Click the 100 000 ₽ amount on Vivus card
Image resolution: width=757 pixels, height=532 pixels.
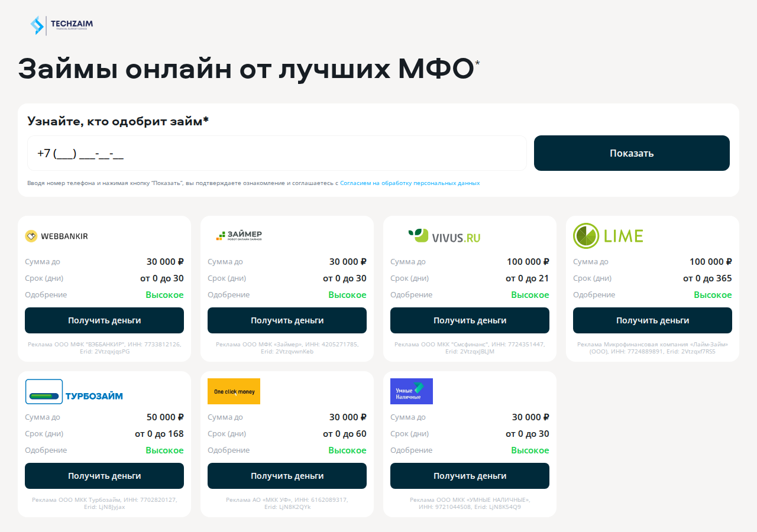coord(528,262)
